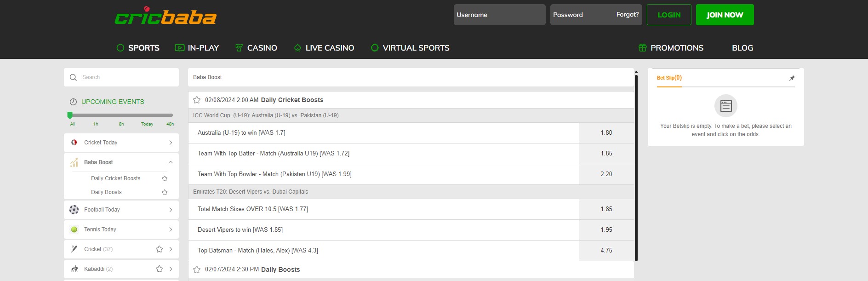The image size is (868, 281).
Task: Star the Cricket (37) category
Action: click(x=159, y=249)
